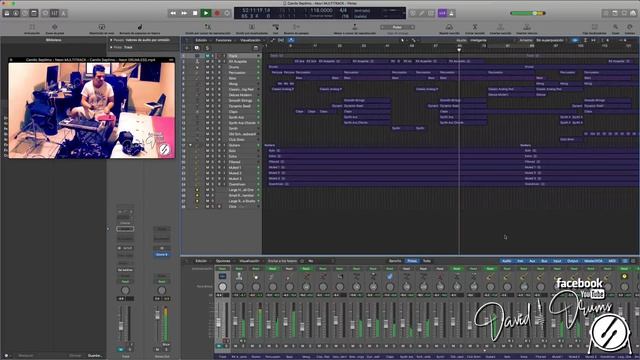Toggle the Toolbar visibility button
640x360 pixels.
[x=34, y=13]
